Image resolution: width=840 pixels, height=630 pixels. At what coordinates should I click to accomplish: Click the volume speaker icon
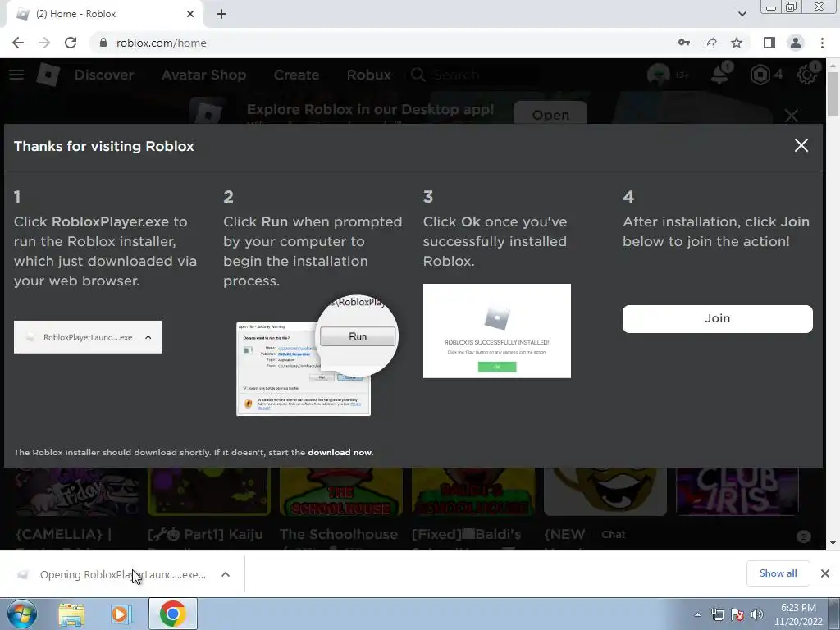click(x=757, y=614)
